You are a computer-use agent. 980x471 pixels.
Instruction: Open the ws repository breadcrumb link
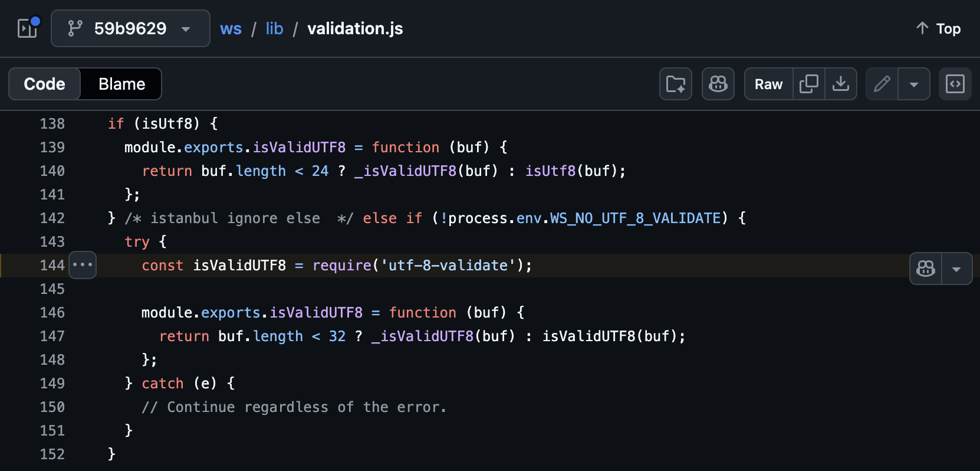[231, 28]
